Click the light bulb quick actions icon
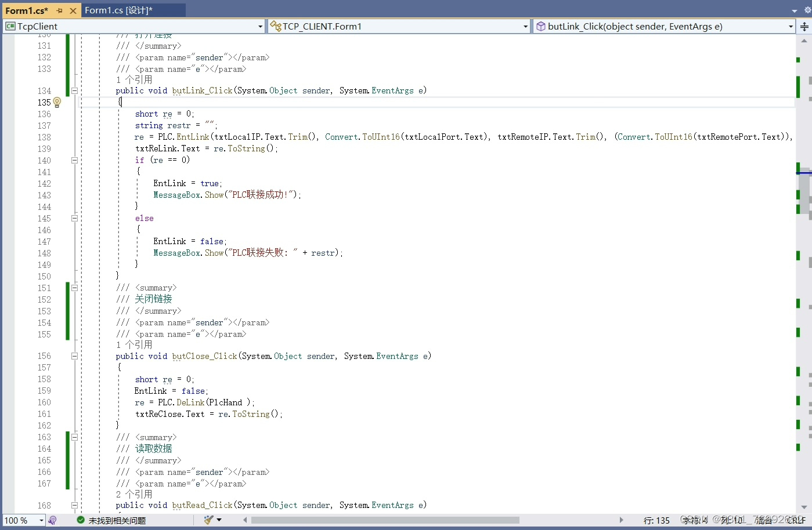The width and height of the screenshot is (812, 530). pyautogui.click(x=56, y=102)
